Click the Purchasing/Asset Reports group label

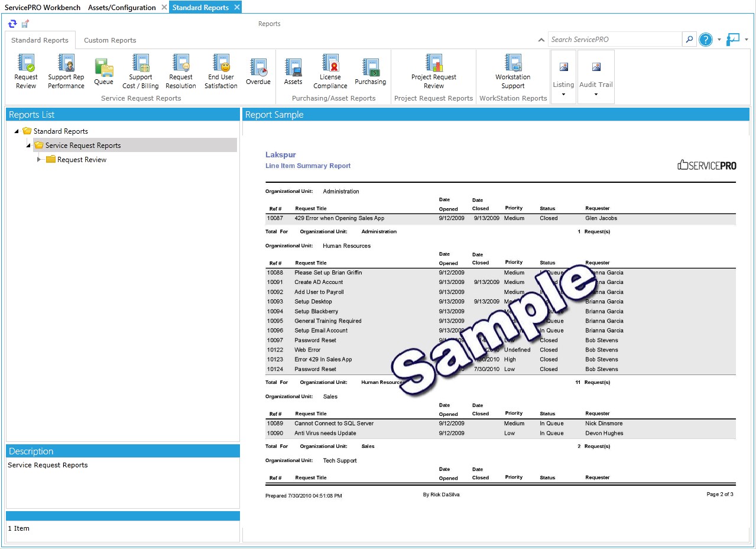[333, 98]
